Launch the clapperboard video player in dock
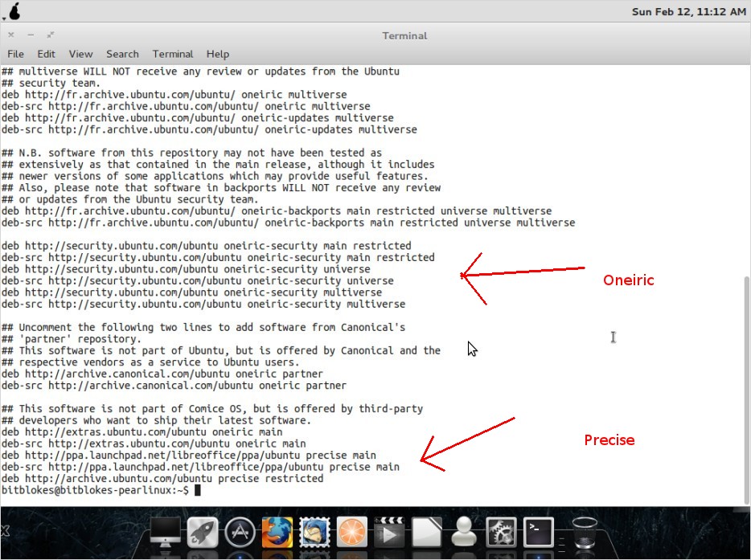 click(389, 532)
